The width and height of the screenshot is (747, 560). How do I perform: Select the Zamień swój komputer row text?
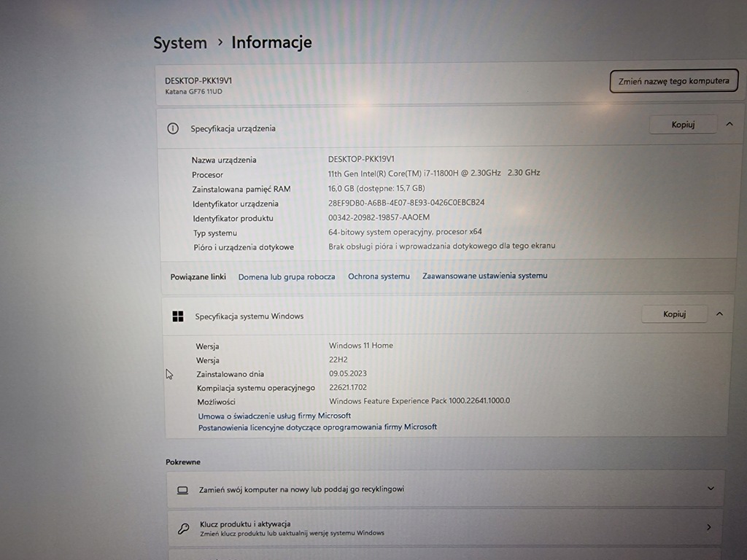[x=301, y=489]
